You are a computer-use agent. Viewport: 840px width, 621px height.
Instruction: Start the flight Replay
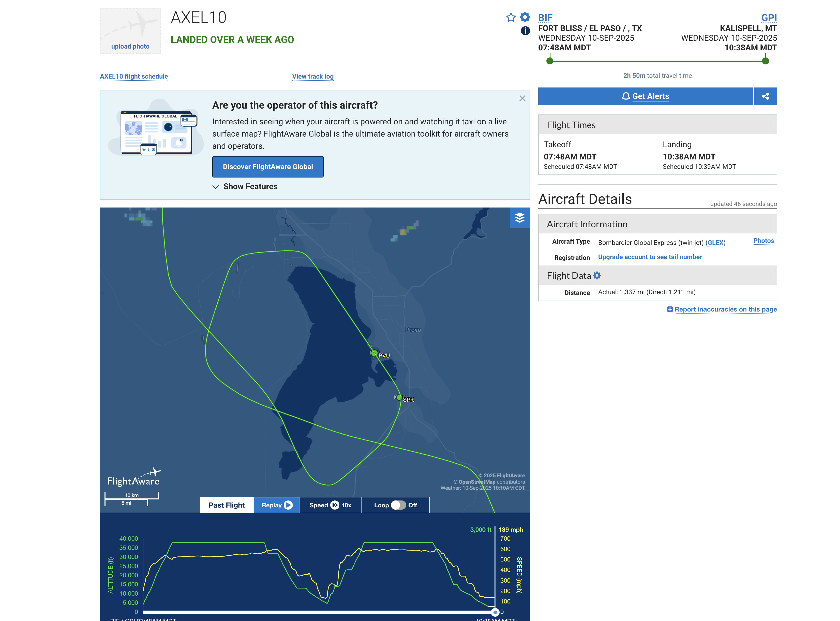[276, 505]
